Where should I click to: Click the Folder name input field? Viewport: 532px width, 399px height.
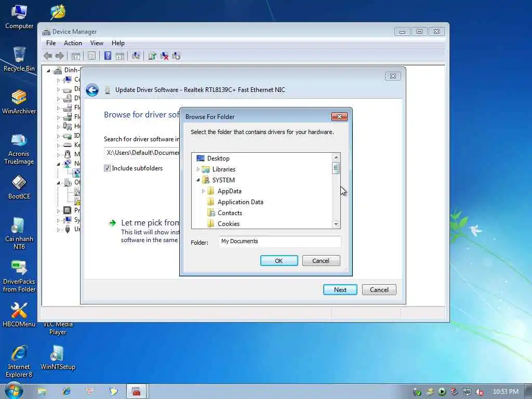[280, 242]
